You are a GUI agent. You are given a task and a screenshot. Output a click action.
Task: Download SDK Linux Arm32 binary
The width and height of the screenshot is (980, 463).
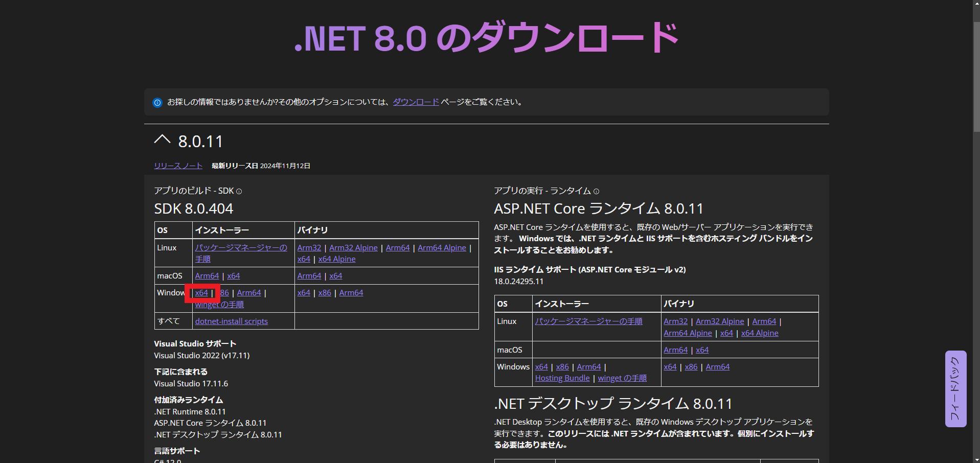tap(309, 247)
